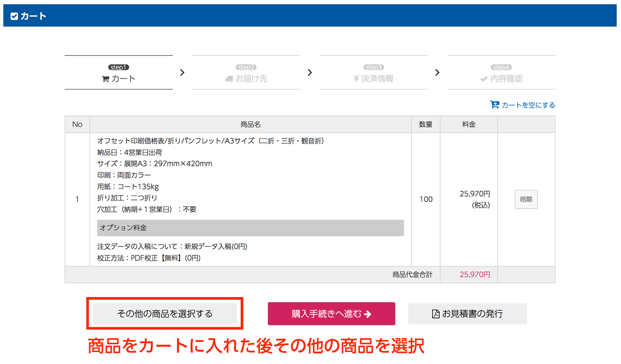Click the document icon on お見積書の発行
The height and width of the screenshot is (364, 621).
pyautogui.click(x=436, y=313)
